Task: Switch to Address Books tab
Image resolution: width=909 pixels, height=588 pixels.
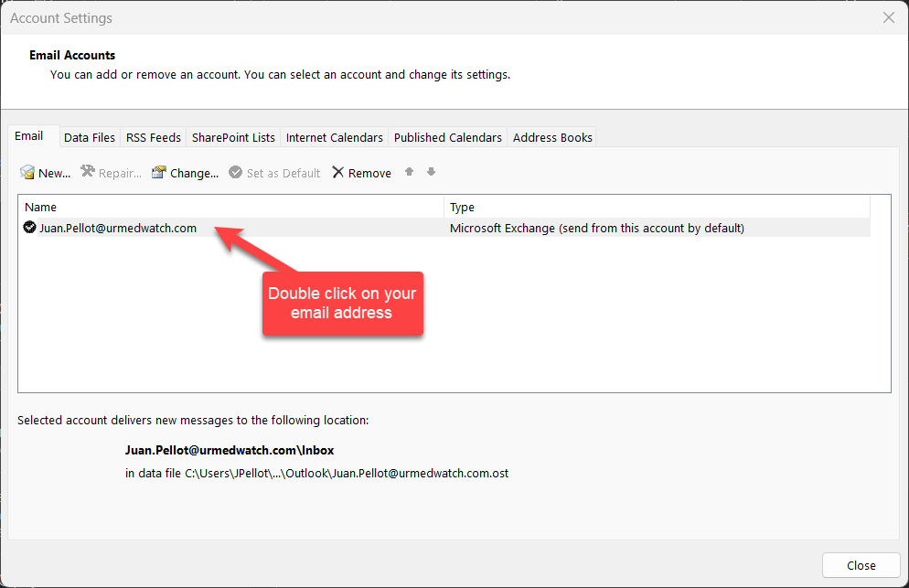Action: click(552, 137)
